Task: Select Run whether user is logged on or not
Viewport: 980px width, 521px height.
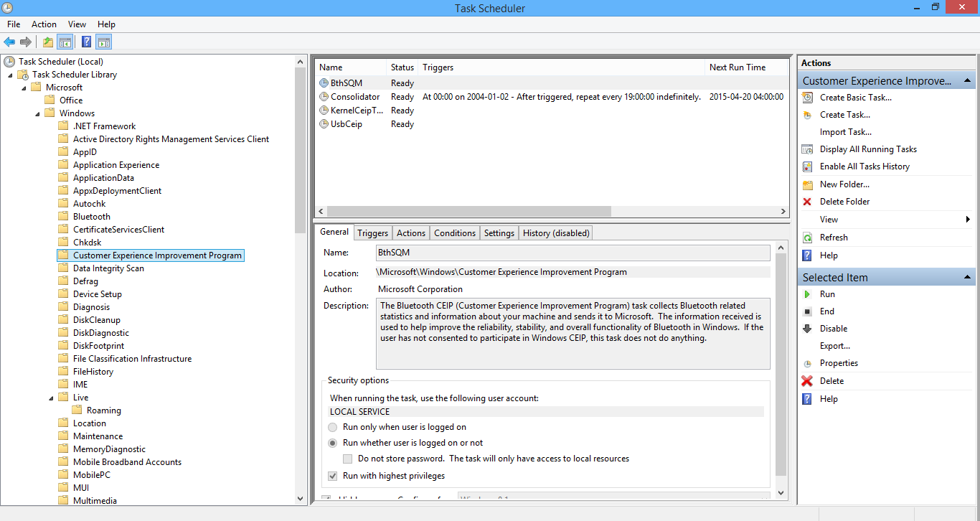Action: tap(332, 443)
